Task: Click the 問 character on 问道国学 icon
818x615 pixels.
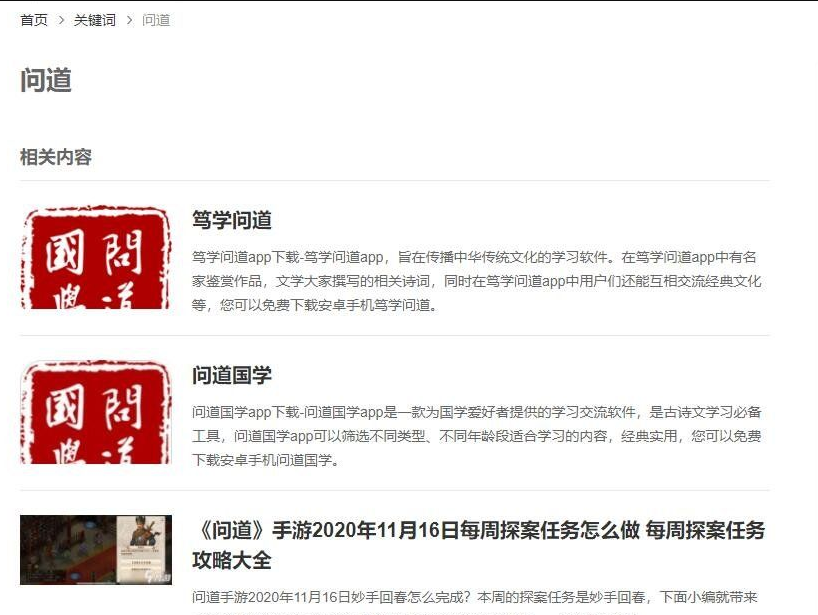Action: [122, 407]
